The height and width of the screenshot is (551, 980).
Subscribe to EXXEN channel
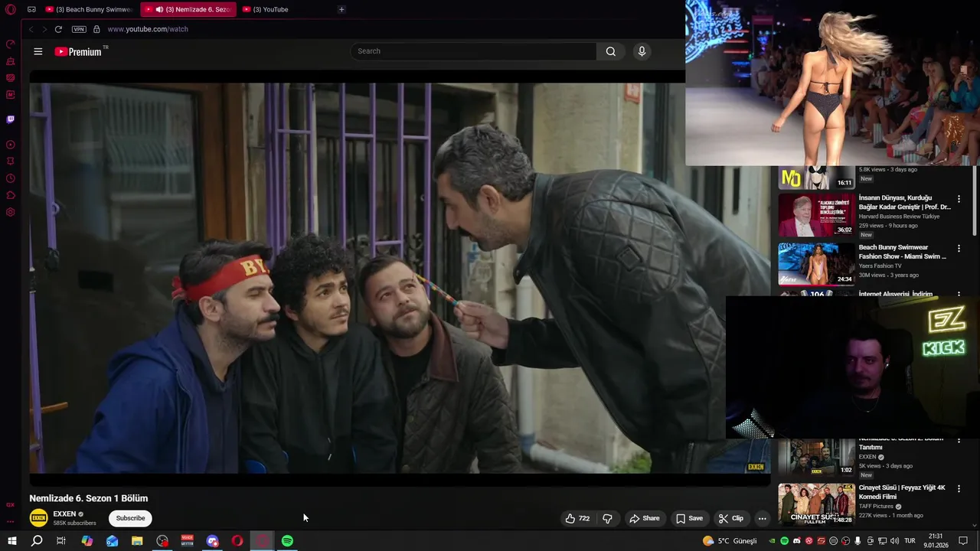tap(130, 518)
